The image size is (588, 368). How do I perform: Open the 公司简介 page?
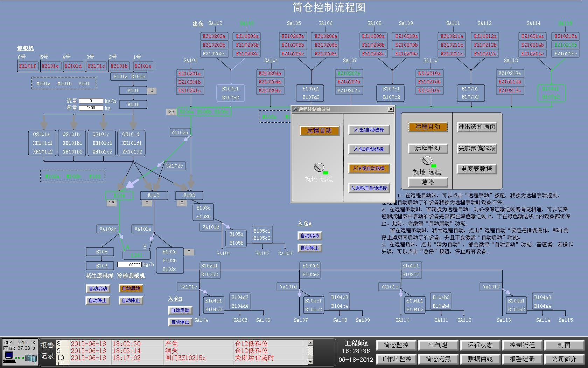click(564, 359)
